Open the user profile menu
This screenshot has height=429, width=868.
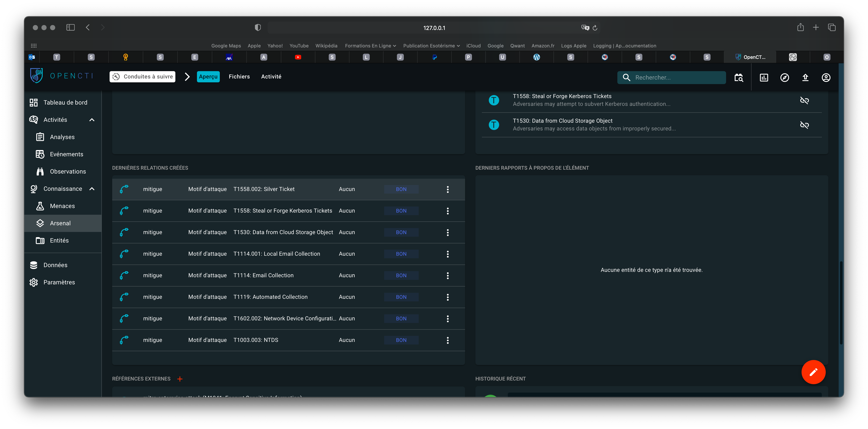[826, 77]
